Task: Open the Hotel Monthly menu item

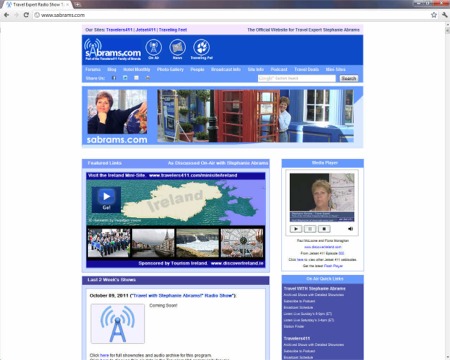Action: pyautogui.click(x=137, y=69)
